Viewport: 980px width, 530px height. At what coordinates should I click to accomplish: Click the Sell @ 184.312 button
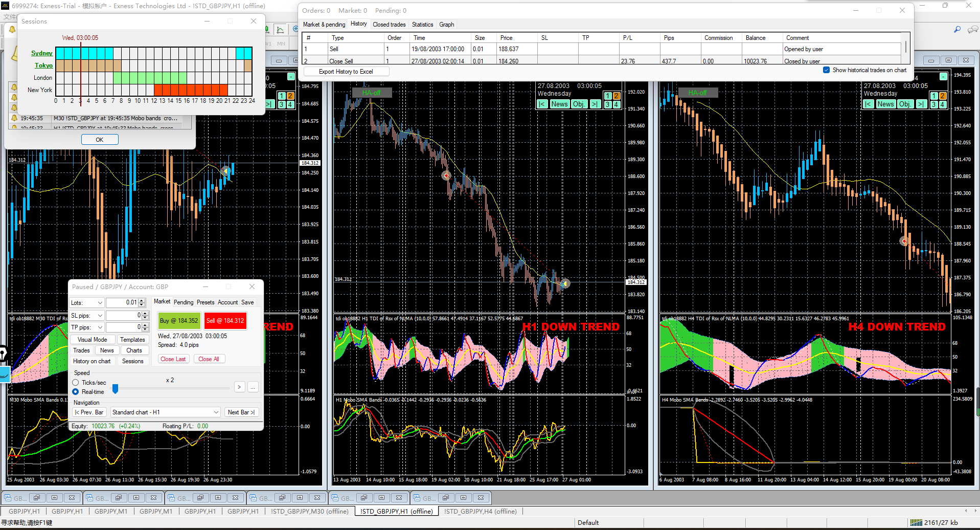(225, 321)
